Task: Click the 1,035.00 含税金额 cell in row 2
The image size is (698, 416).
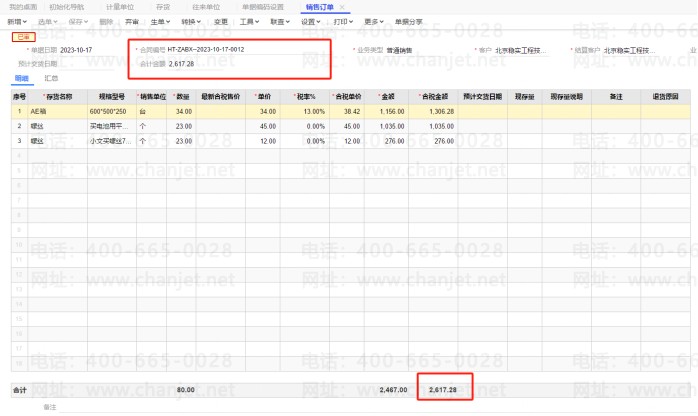Action: (433, 126)
